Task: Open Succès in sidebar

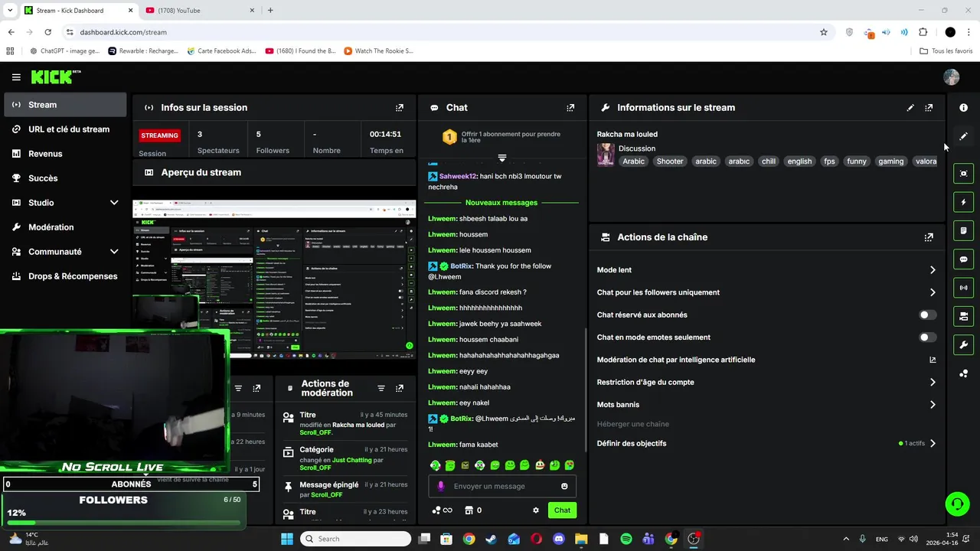Action: coord(65,178)
